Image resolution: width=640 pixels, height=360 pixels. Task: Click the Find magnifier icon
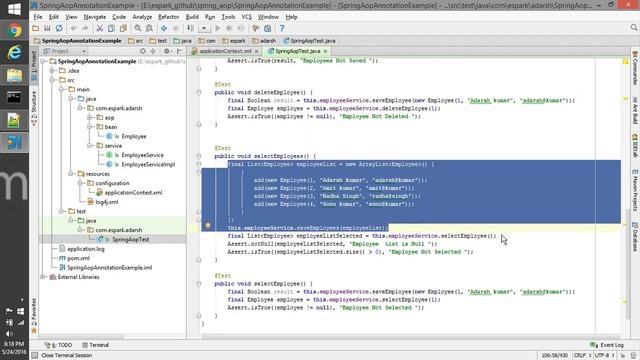coord(138,28)
